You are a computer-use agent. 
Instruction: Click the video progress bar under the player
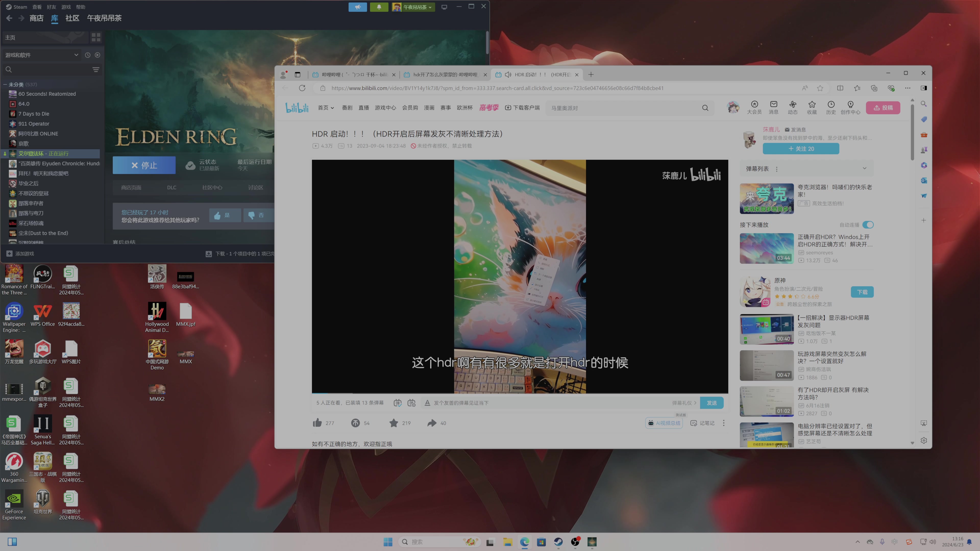click(520, 393)
